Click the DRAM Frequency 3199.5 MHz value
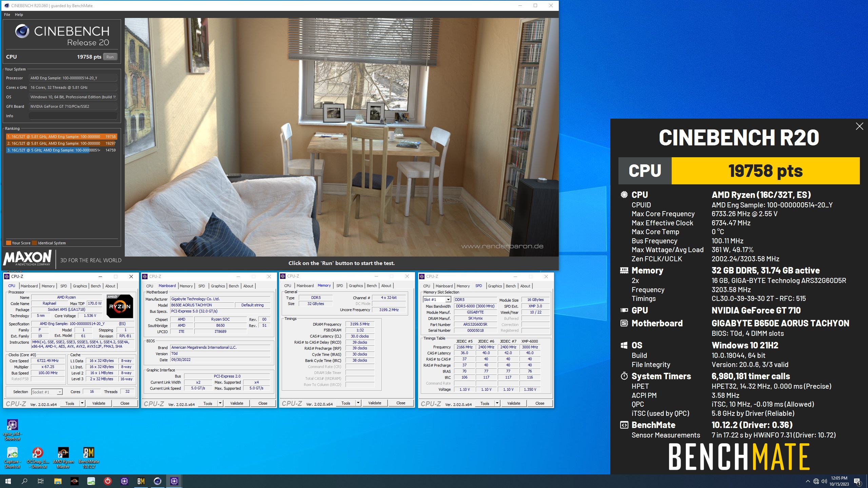 pos(359,324)
